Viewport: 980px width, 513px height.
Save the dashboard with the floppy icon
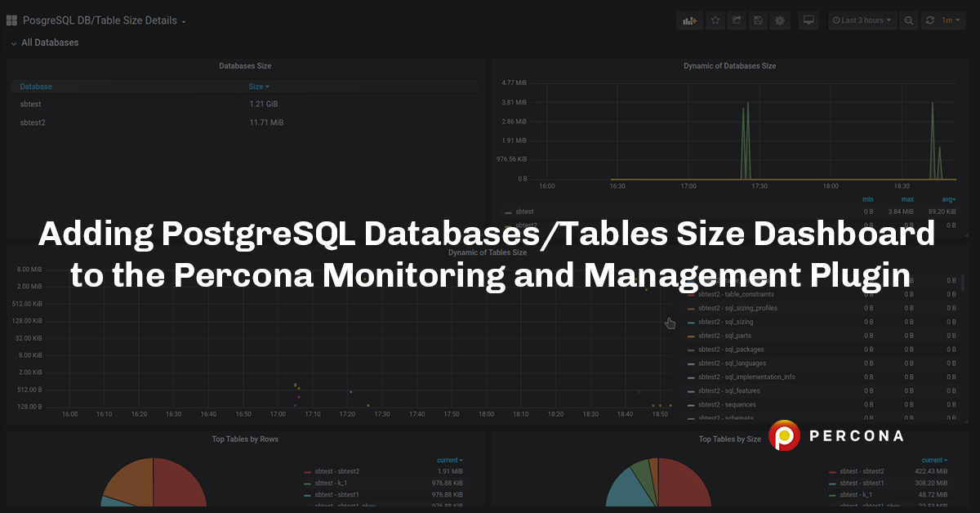click(758, 20)
